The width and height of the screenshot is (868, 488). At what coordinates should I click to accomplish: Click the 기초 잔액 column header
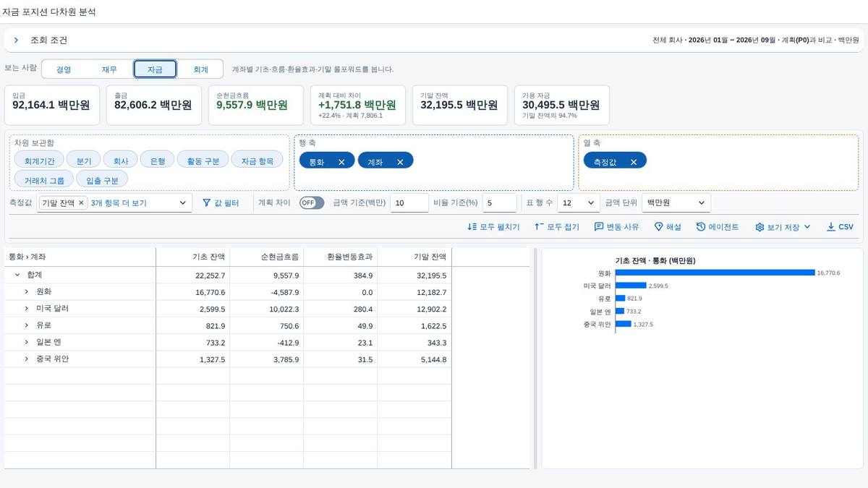[x=193, y=257]
